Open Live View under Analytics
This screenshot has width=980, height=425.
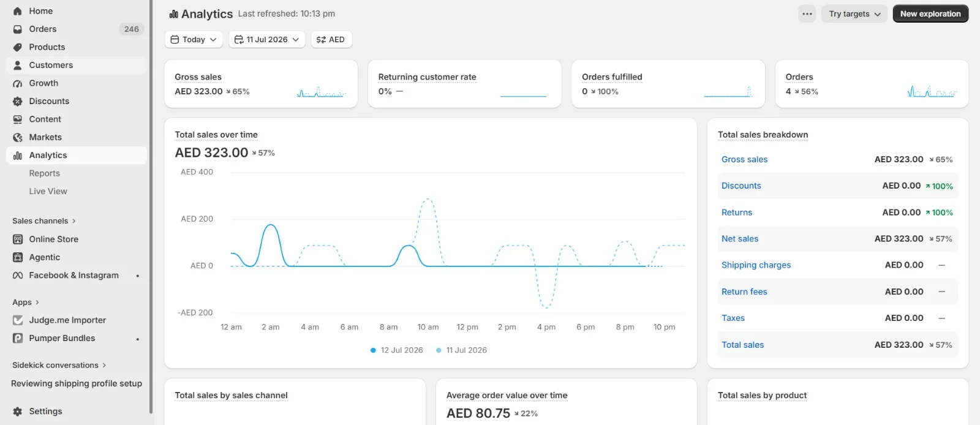48,191
